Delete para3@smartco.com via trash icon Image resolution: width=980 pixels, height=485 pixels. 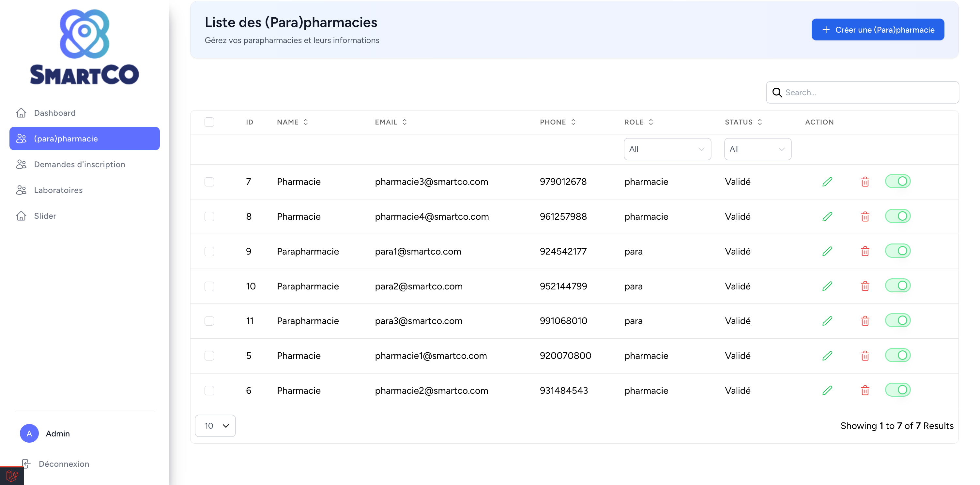tap(865, 321)
